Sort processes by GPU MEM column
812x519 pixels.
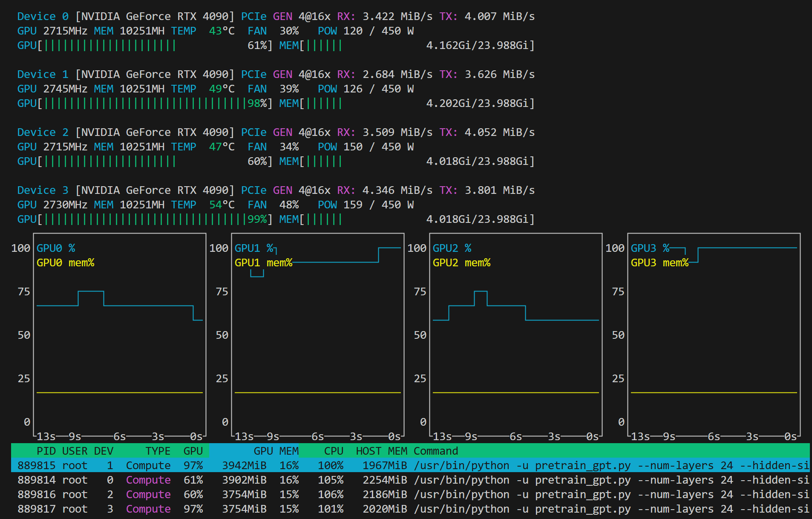(276, 451)
